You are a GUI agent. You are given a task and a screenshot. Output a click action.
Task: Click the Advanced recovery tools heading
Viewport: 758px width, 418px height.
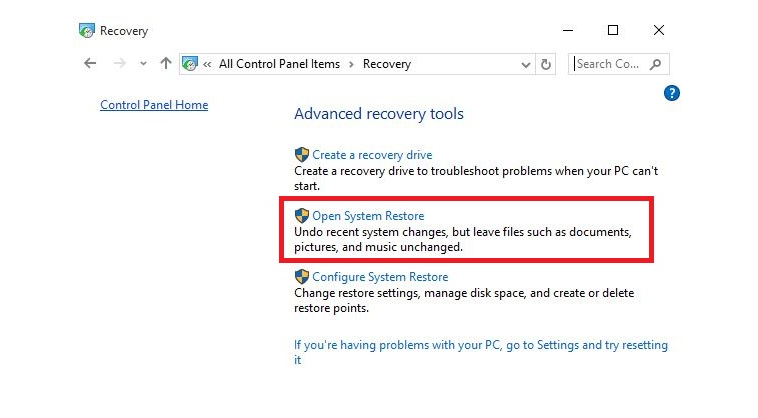(x=379, y=114)
